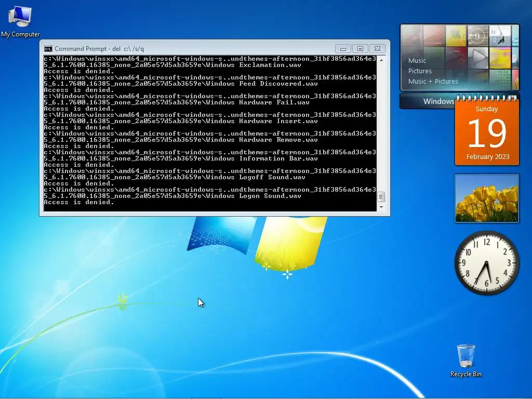The width and height of the screenshot is (532, 399).
Task: Maximize the Command Prompt window
Action: [x=360, y=49]
